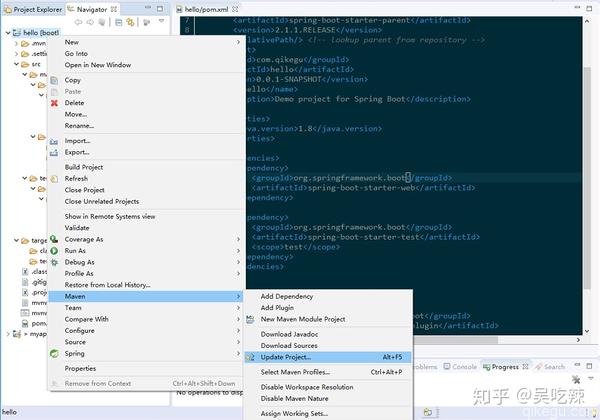Open the Progress tab
The height and width of the screenshot is (420, 600).
click(505, 366)
